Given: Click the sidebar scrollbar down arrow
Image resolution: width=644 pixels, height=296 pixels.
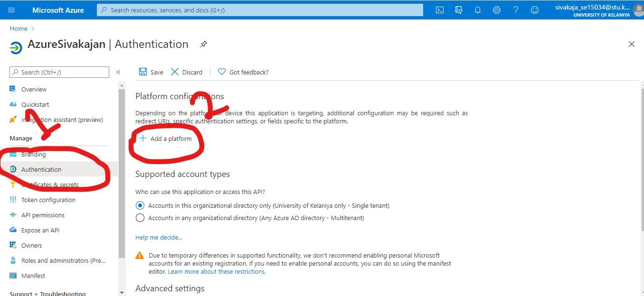Looking at the screenshot, I should point(122,293).
